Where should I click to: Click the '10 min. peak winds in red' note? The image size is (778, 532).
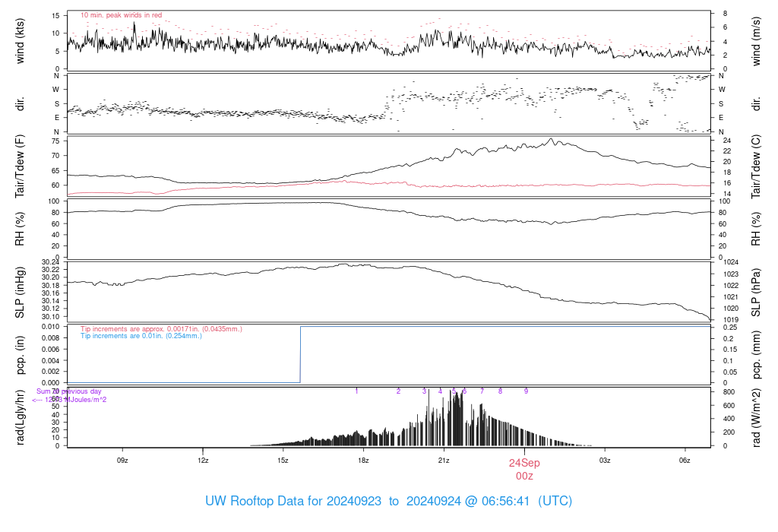121,15
